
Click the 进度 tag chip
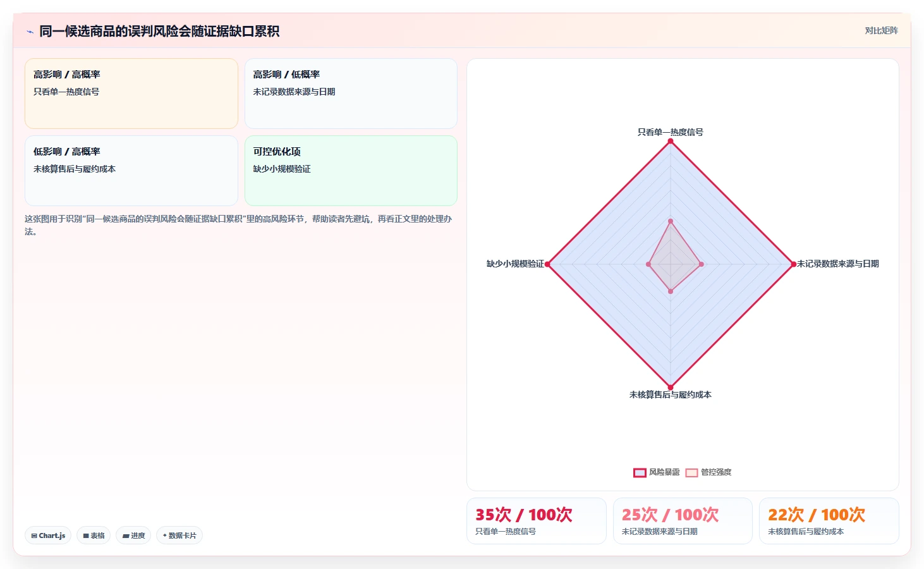click(x=133, y=535)
